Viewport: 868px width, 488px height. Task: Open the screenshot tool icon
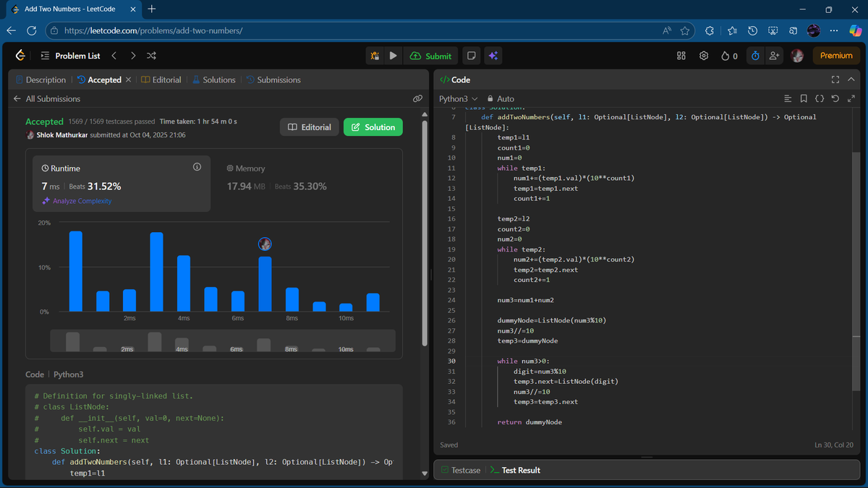[773, 30]
